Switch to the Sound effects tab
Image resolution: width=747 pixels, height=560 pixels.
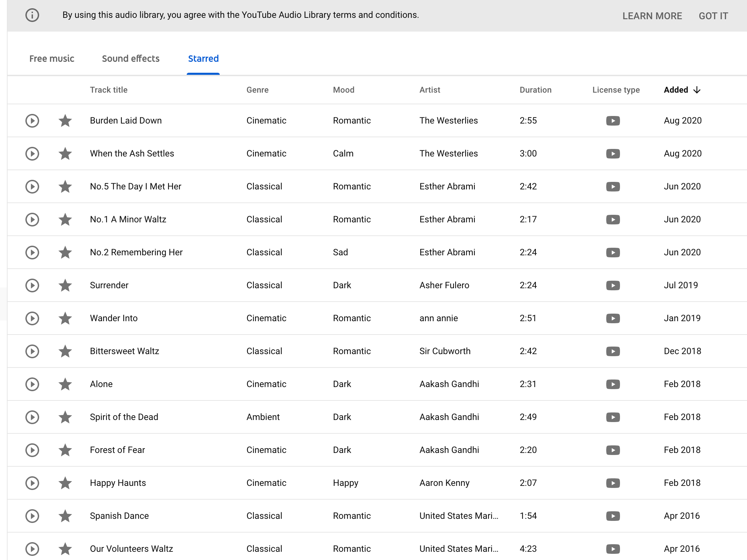point(131,59)
